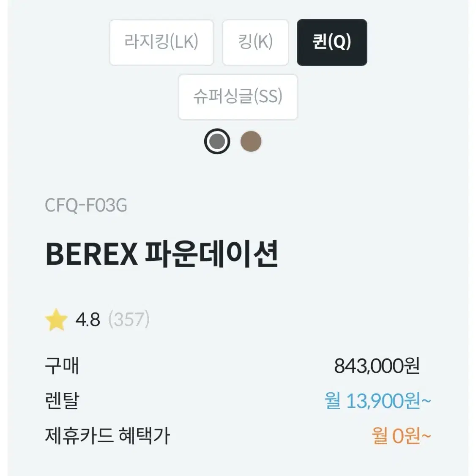Open the 월 0원~ partner card price

coord(401,435)
